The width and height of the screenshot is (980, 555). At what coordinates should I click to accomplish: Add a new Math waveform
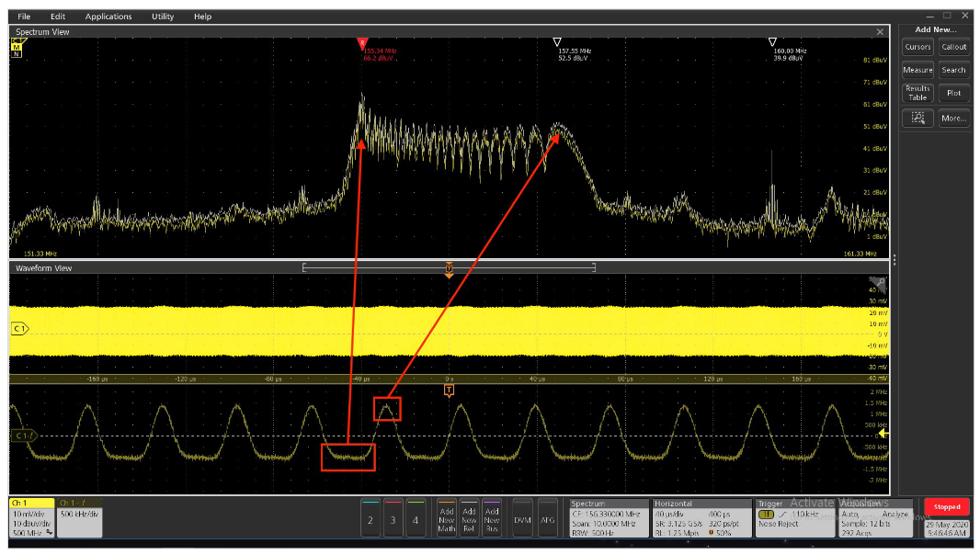pos(446,517)
